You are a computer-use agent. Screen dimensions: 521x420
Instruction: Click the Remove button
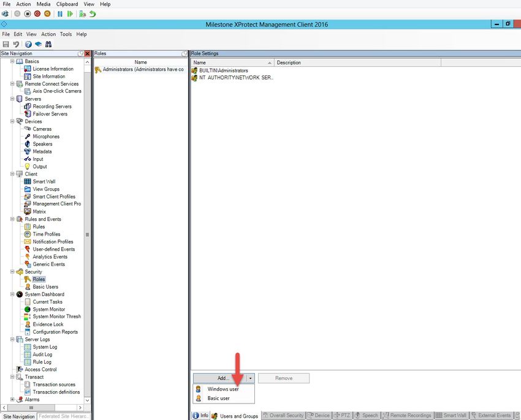pos(284,378)
